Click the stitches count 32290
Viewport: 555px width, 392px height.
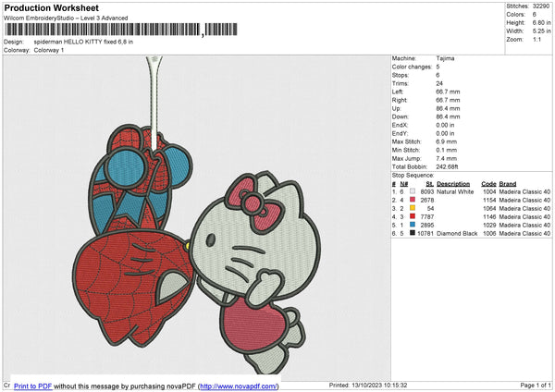541,6
